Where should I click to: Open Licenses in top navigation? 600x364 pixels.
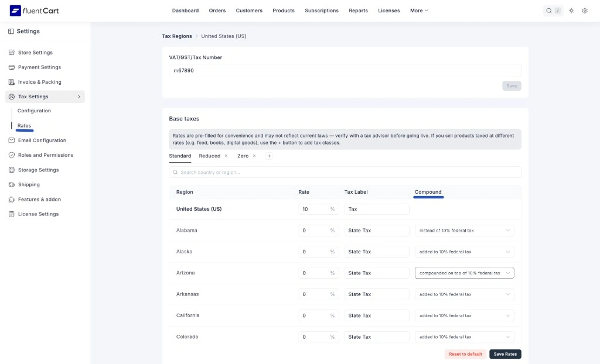389,11
